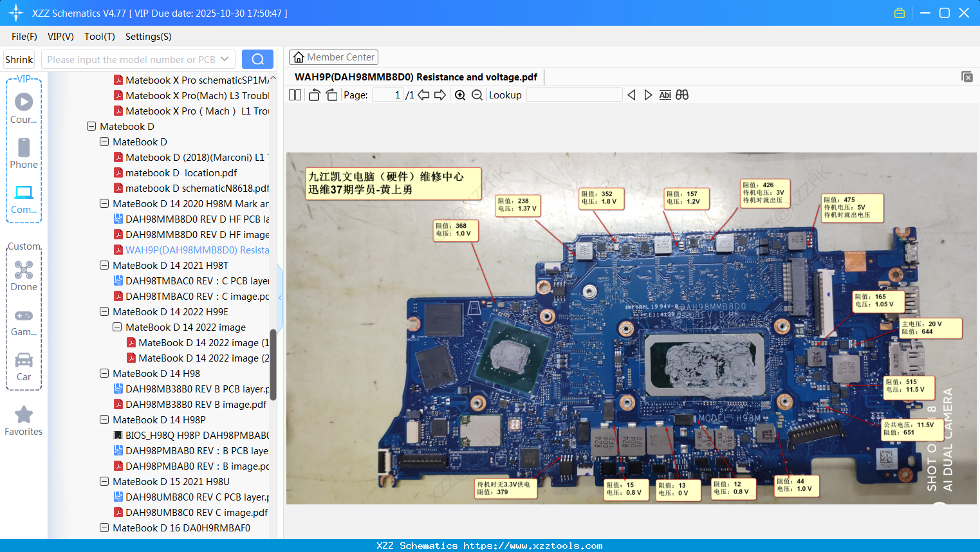Toggle two-page view layout icon
Viewport: 980px width, 552px height.
tap(295, 95)
